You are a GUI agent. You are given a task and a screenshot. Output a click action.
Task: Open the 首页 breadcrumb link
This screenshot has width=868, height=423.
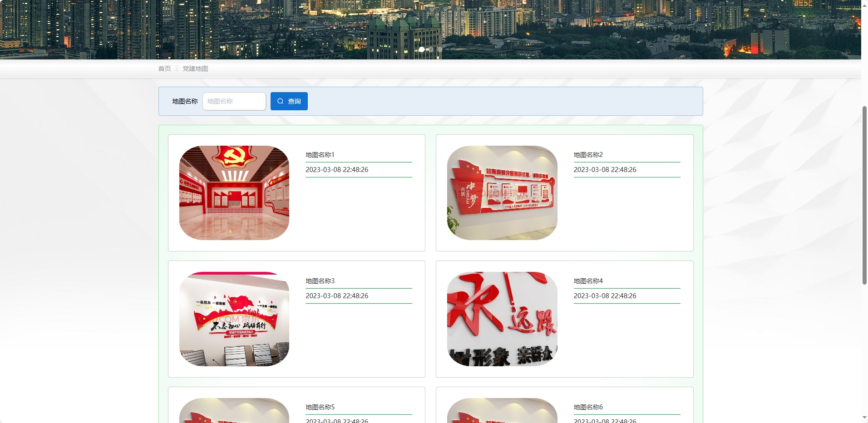tap(164, 69)
